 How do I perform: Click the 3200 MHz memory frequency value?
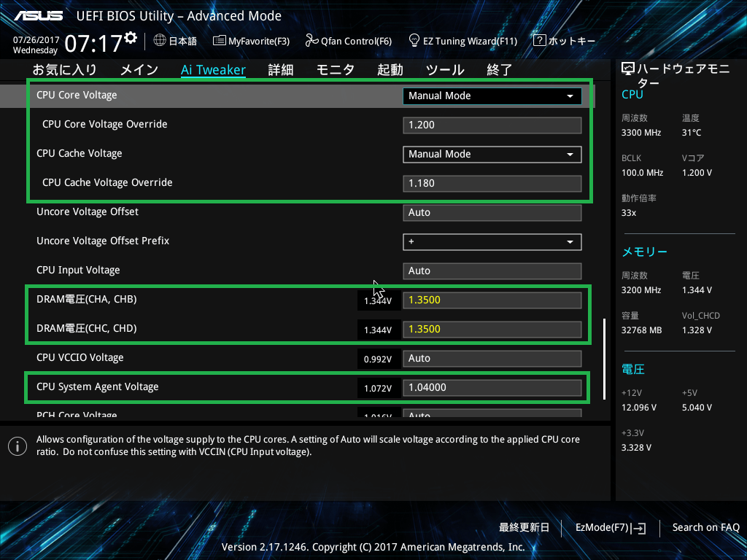coord(641,290)
